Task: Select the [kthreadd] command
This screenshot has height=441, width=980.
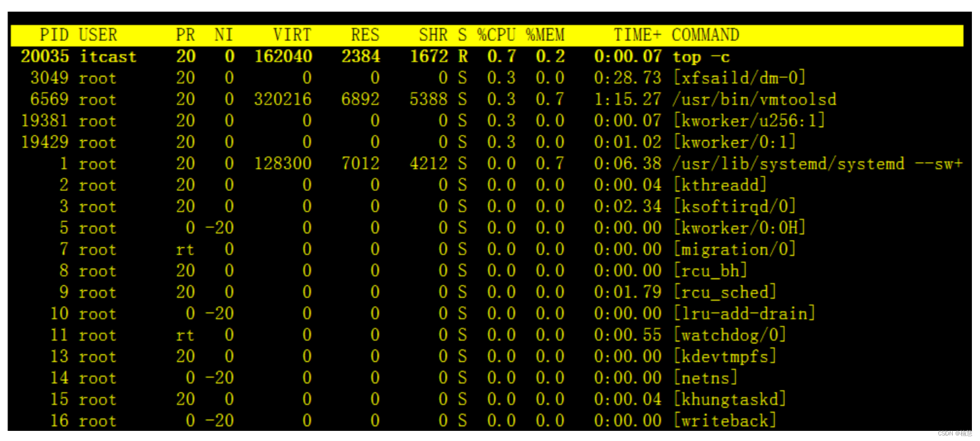Action: pos(720,185)
